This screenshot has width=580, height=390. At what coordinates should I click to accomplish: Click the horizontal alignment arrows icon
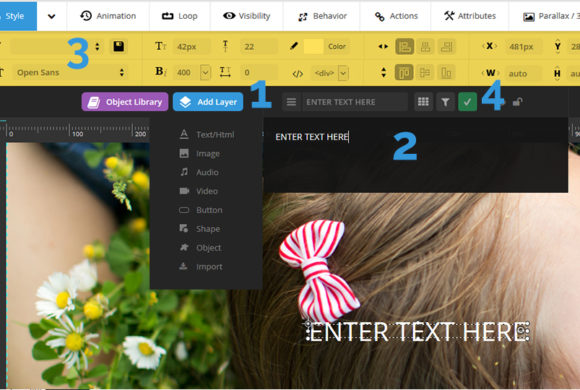383,47
